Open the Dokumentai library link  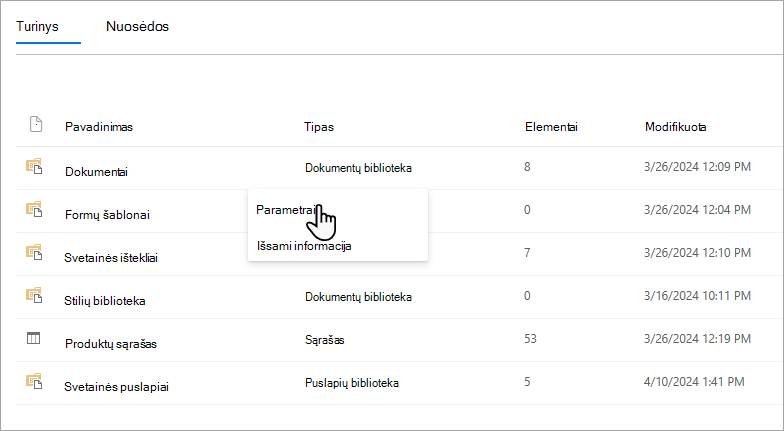pyautogui.click(x=96, y=172)
